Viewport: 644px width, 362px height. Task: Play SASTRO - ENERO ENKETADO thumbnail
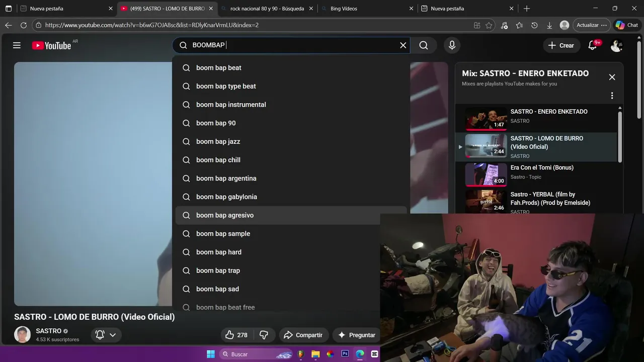tap(486, 119)
